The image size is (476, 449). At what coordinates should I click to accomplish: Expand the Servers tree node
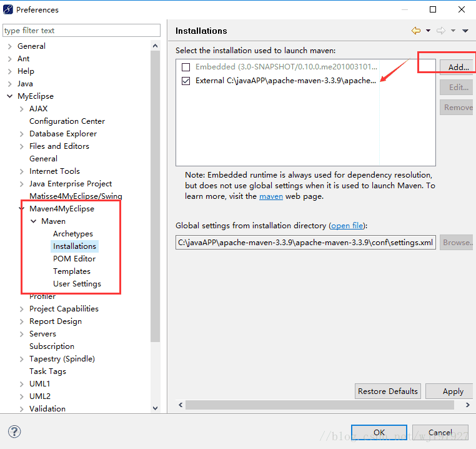pos(22,334)
